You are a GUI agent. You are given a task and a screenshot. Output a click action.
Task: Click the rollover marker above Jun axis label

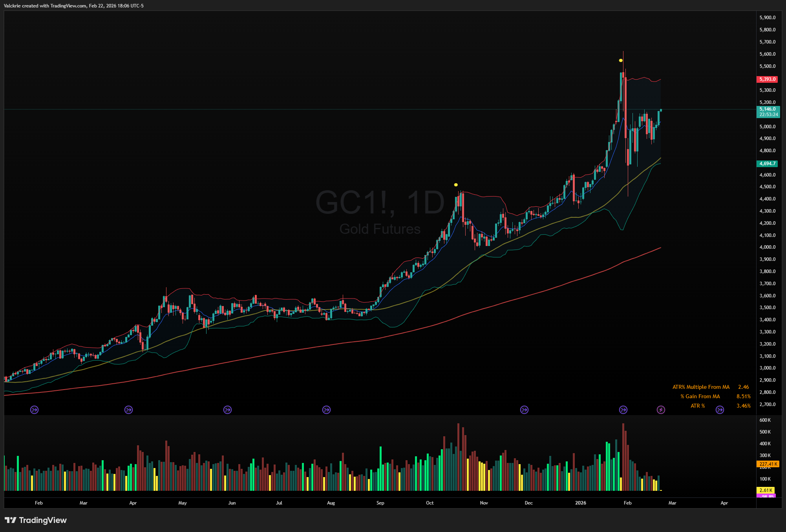click(x=227, y=410)
